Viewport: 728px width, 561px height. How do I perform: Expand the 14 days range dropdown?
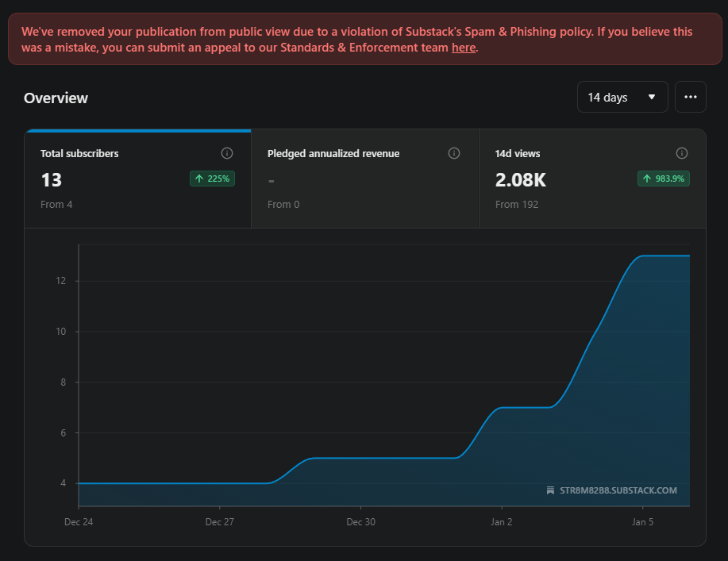point(622,97)
